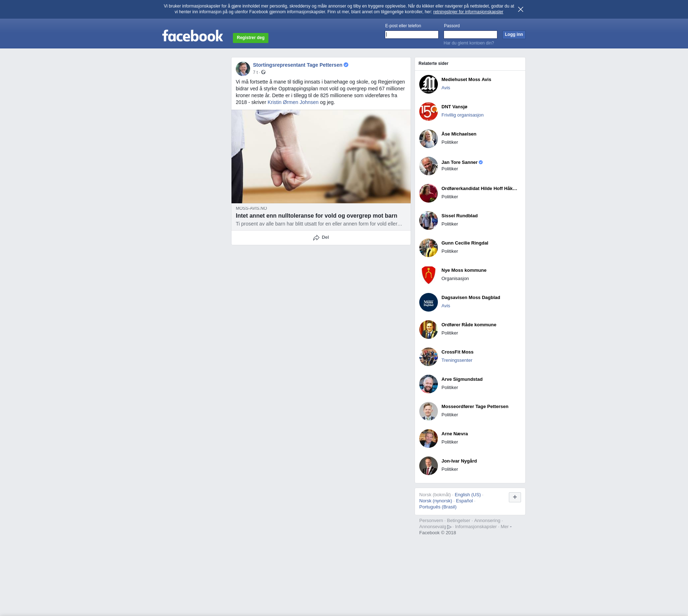Open Sissel Rundblad profile avatar

[x=429, y=221]
